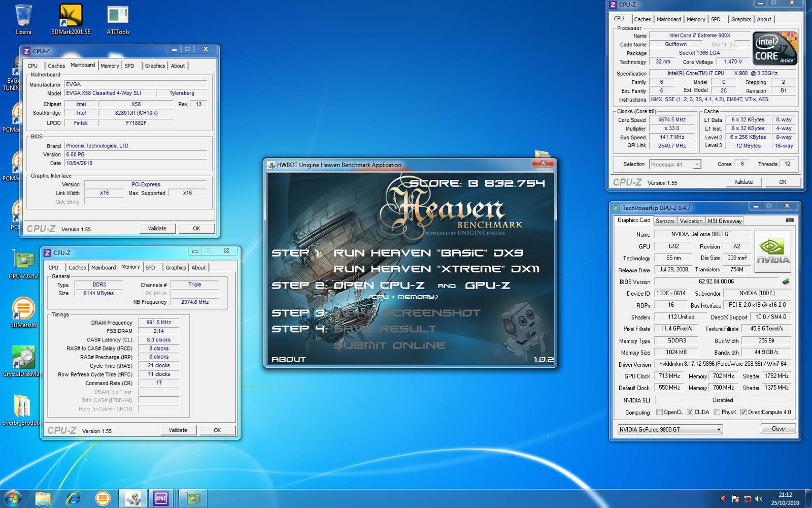The image size is (812, 508).
Task: Open About tab in top-right CPU-Z window
Action: coord(764,19)
